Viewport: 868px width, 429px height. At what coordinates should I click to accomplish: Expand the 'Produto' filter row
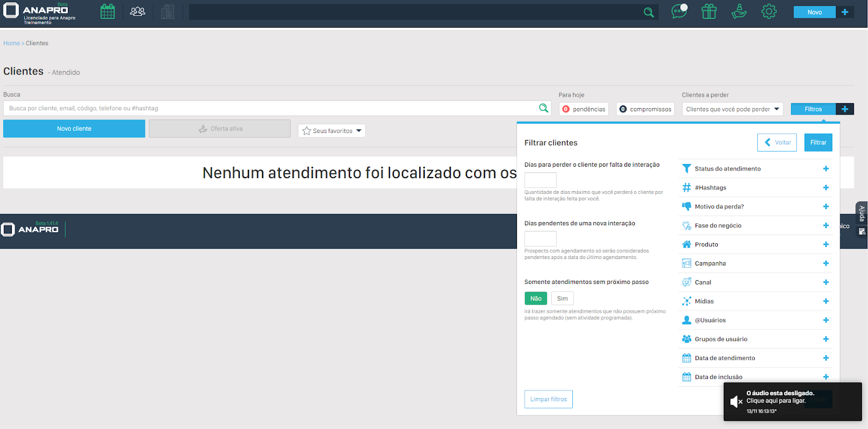[x=825, y=244]
